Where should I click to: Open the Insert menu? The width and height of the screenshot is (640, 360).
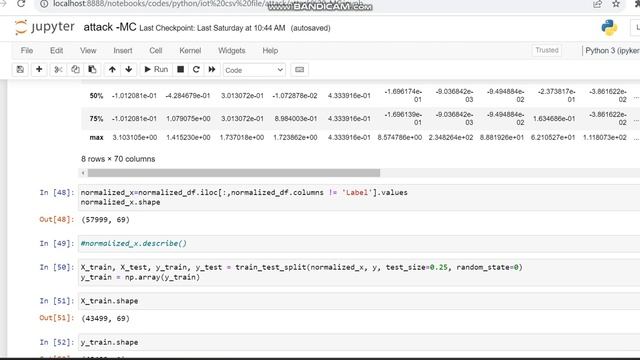point(123,51)
